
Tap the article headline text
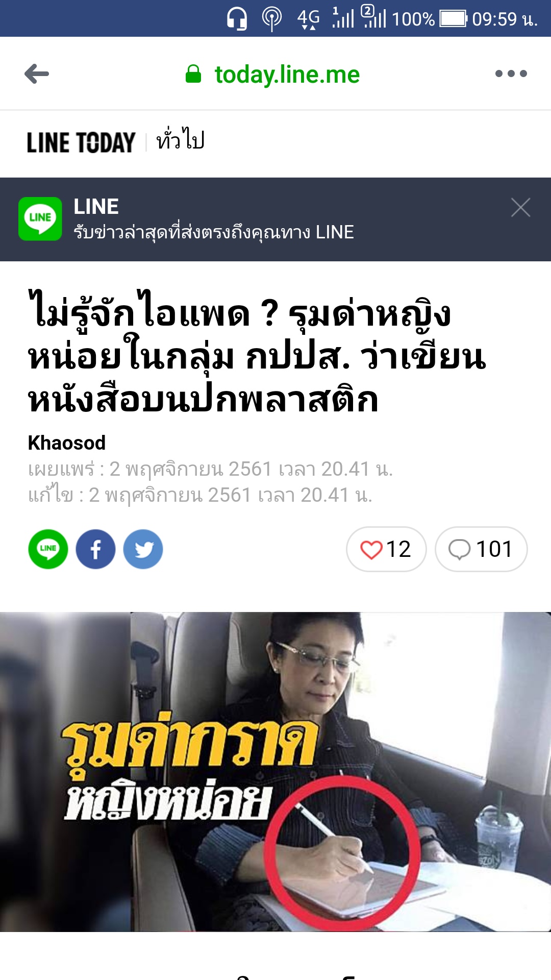point(257,352)
